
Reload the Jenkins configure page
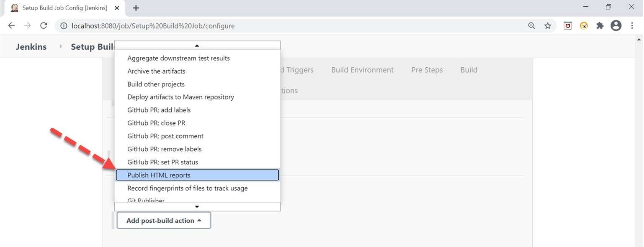coord(44,25)
